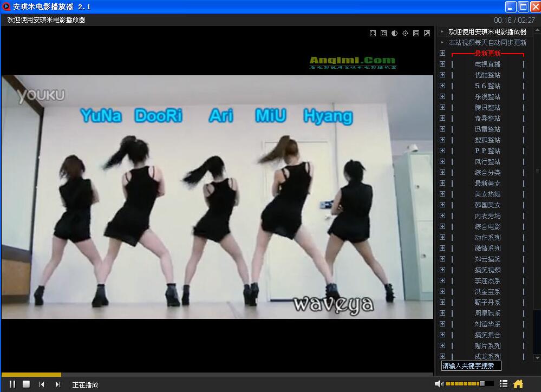Close the player window
The width and height of the screenshot is (541, 392).
pyautogui.click(x=535, y=6)
